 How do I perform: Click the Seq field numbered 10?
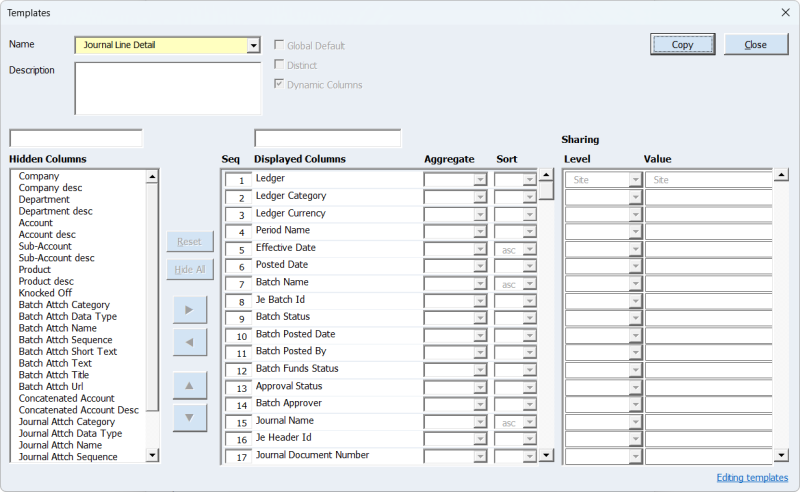238,336
